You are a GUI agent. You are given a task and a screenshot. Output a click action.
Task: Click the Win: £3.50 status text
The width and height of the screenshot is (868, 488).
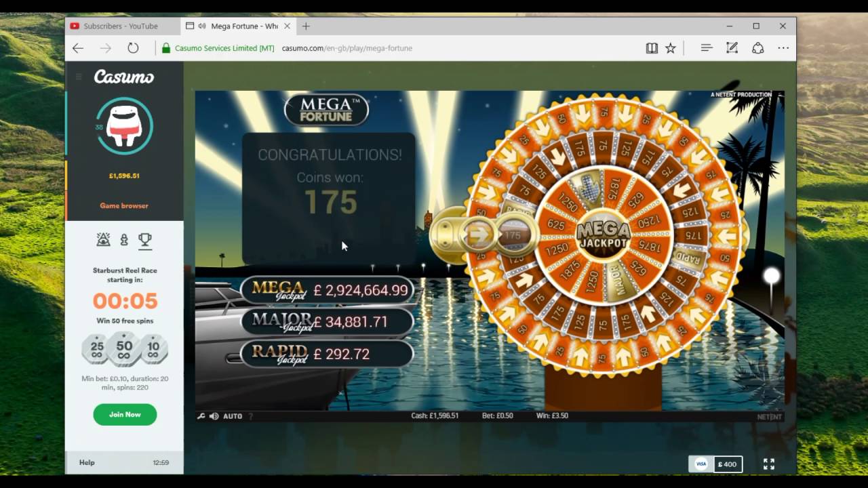pos(552,416)
